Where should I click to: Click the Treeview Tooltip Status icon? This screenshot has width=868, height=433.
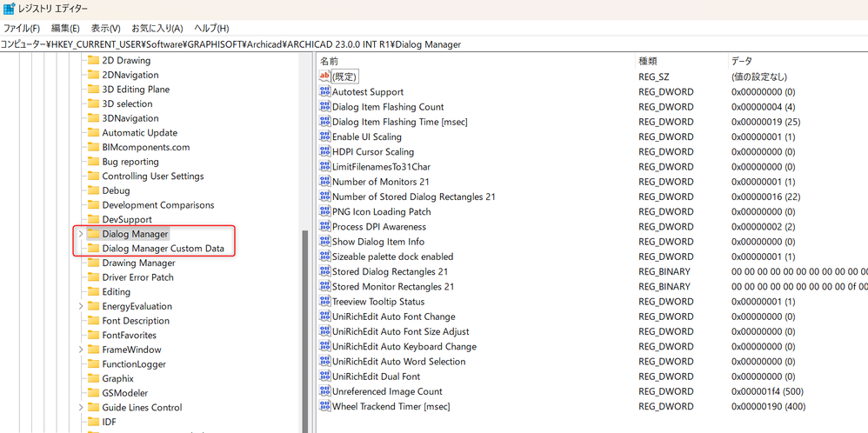click(x=325, y=301)
